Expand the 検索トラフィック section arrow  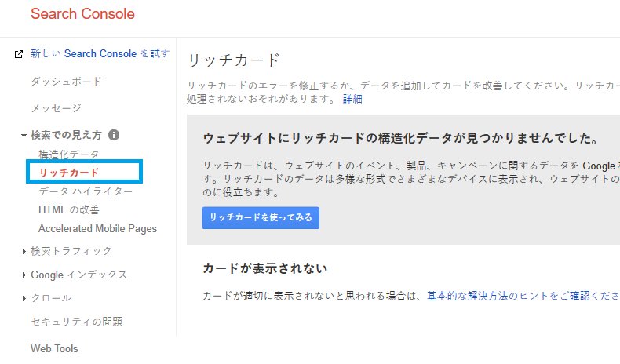24,251
